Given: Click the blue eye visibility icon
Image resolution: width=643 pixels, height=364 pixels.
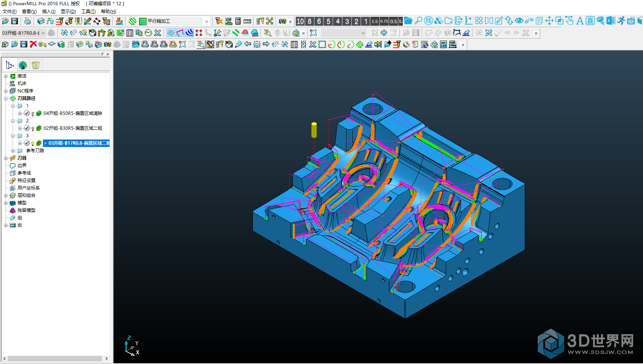Looking at the screenshot, I should tap(519, 21).
